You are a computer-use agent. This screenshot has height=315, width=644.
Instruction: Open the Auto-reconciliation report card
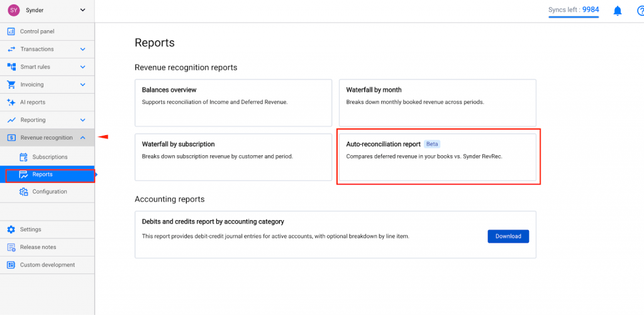438,157
